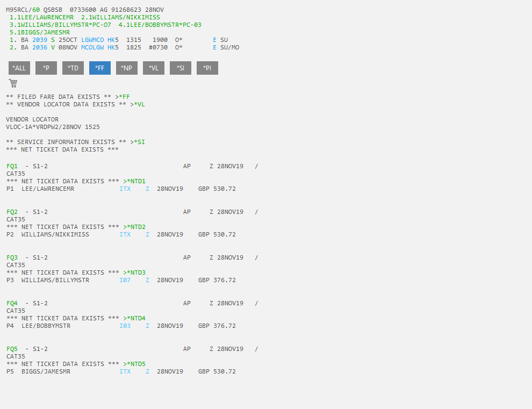Select the VENDOR LOCATOR heading text
The height and width of the screenshot is (409, 532).
(x=32, y=119)
